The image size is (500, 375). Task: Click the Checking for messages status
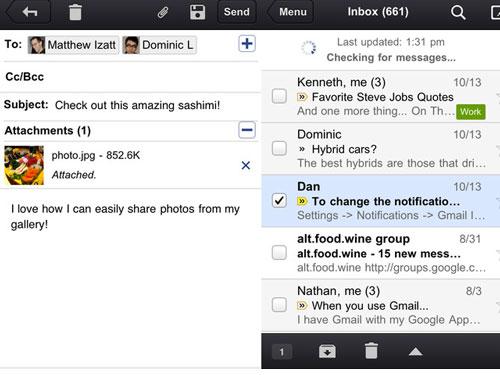coord(391,57)
